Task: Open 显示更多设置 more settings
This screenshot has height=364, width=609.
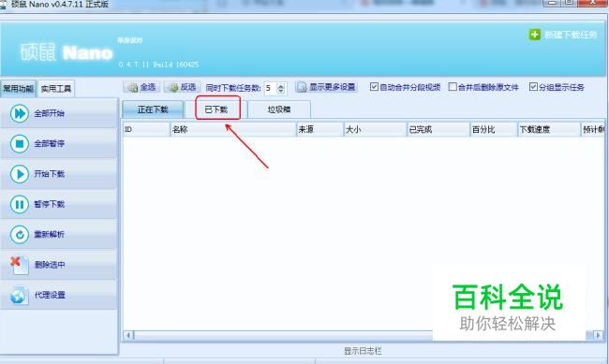Action: (327, 87)
